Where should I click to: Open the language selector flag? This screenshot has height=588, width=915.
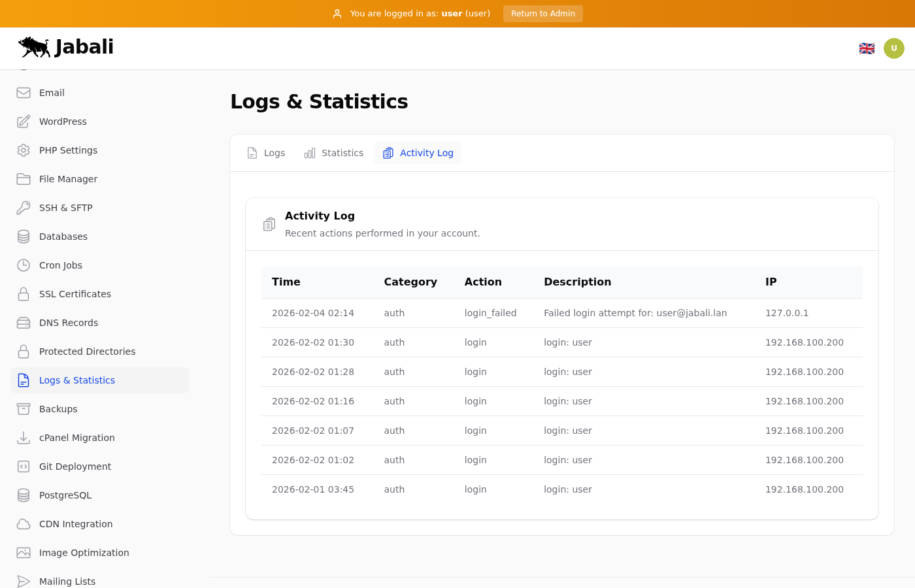[867, 48]
